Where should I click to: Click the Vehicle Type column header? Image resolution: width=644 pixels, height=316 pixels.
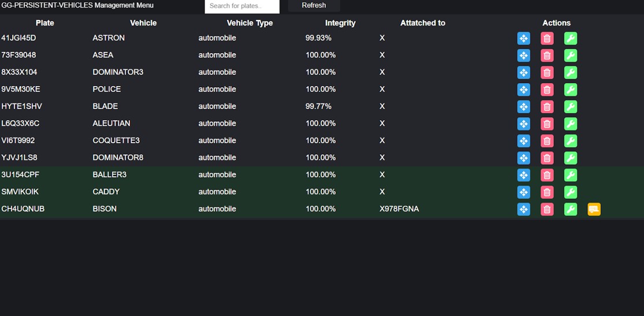(250, 23)
